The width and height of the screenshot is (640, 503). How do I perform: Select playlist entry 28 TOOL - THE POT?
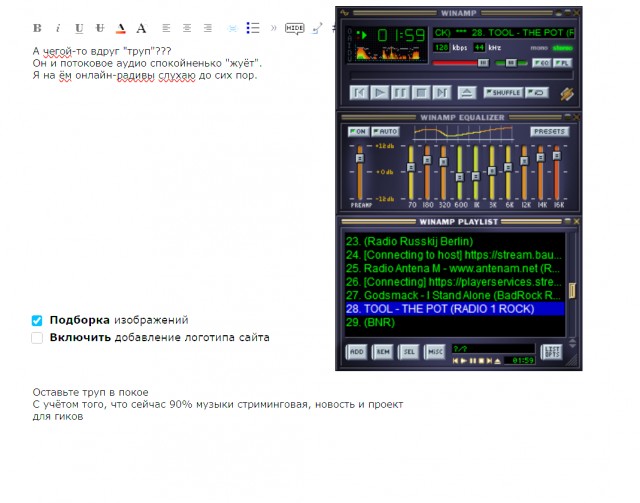455,309
